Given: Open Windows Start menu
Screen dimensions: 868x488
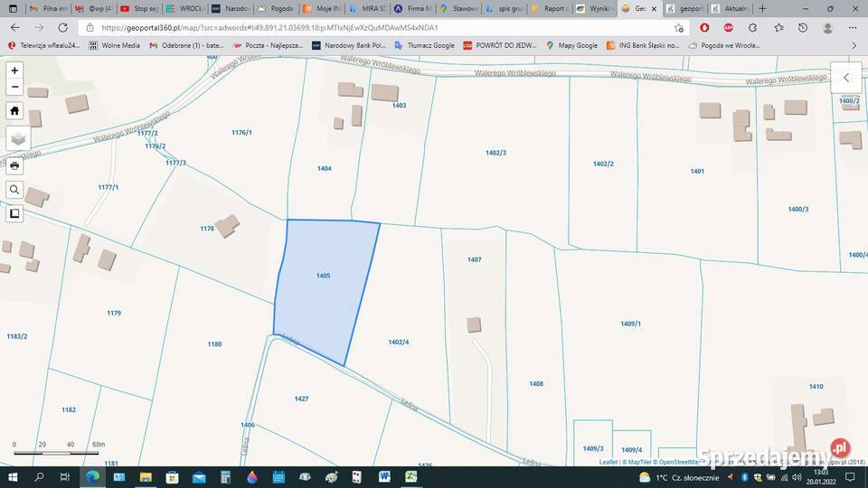Looking at the screenshot, I should coord(13,476).
